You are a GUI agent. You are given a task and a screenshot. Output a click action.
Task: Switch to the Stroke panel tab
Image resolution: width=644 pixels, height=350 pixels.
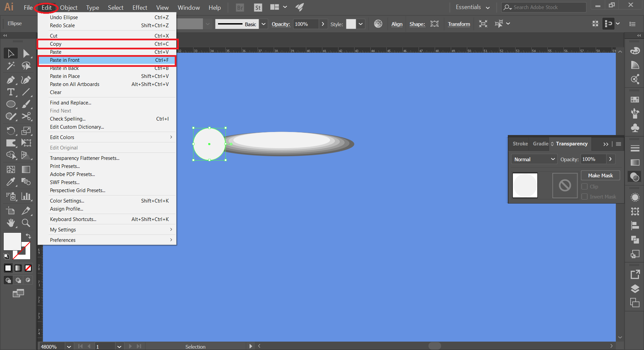click(520, 143)
